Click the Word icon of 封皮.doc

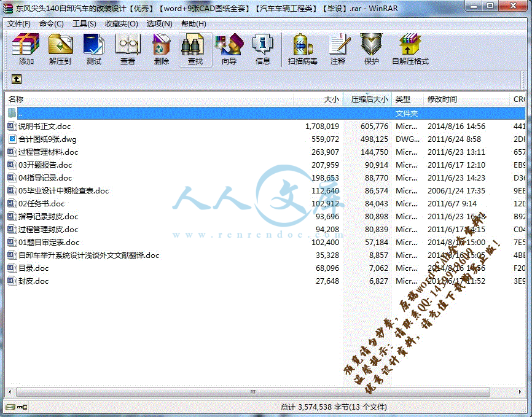tap(12, 281)
